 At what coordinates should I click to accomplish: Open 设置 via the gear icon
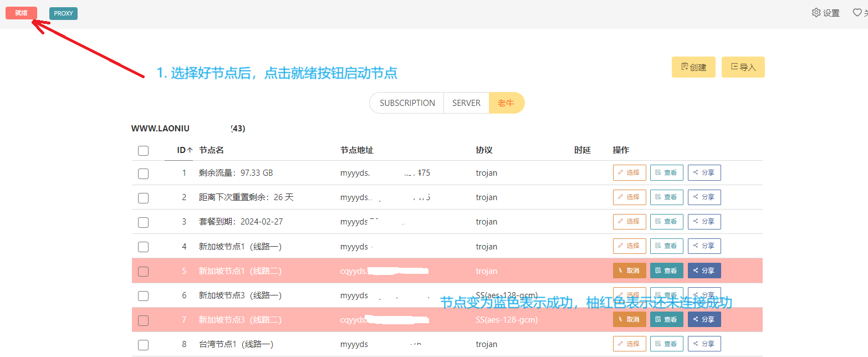pyautogui.click(x=816, y=13)
